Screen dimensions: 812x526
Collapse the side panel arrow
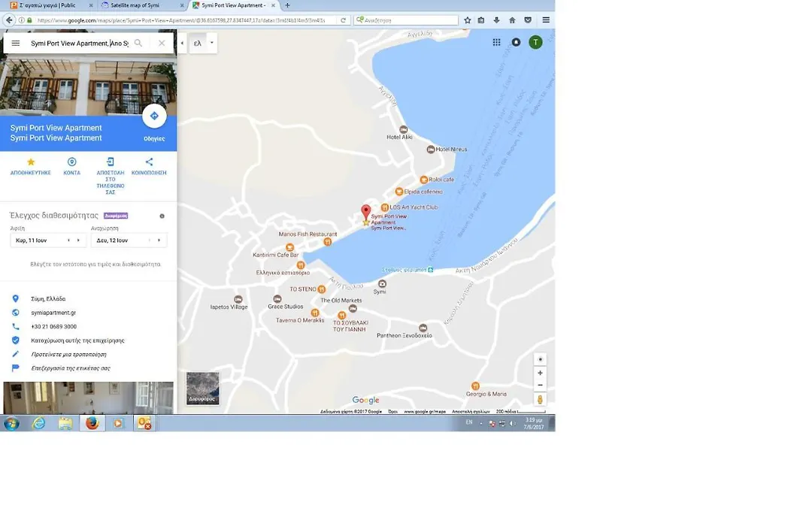pos(182,43)
